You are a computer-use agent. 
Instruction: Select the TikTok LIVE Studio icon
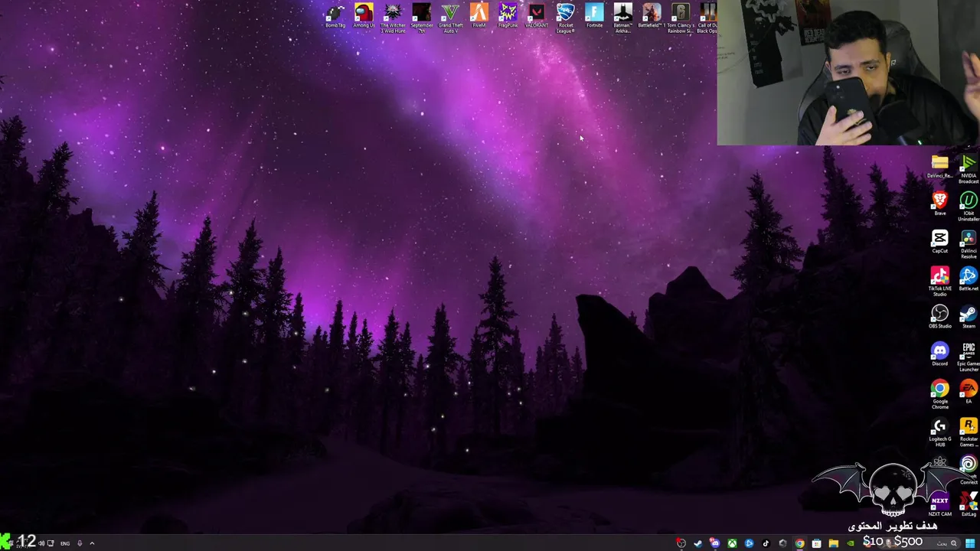tap(939, 281)
